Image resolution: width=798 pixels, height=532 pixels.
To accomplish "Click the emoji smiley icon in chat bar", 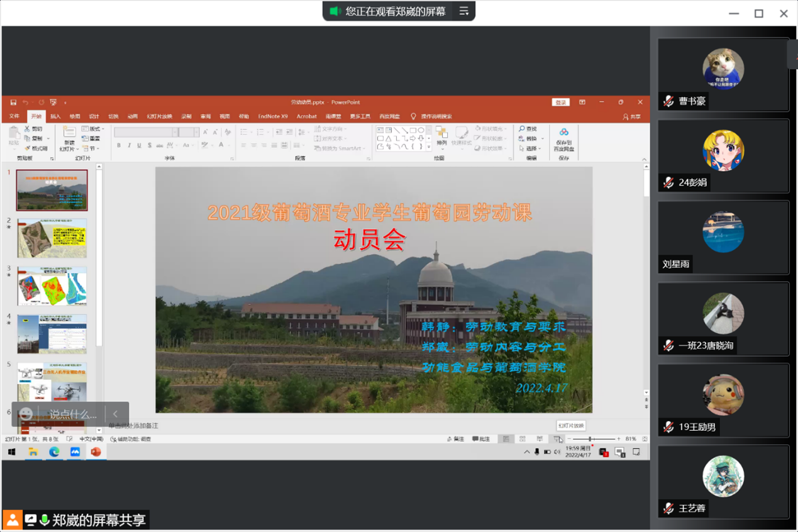I will pyautogui.click(x=26, y=414).
